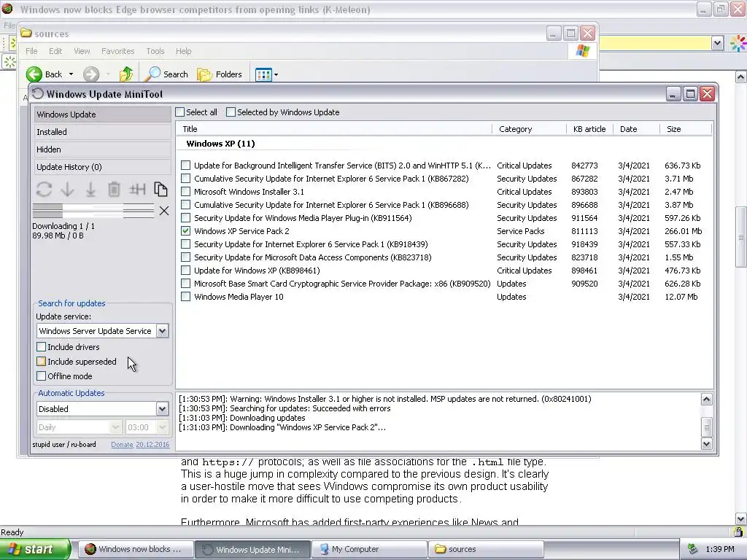Click the download updates arrow icon
This screenshot has height=560, width=747.
[67, 189]
